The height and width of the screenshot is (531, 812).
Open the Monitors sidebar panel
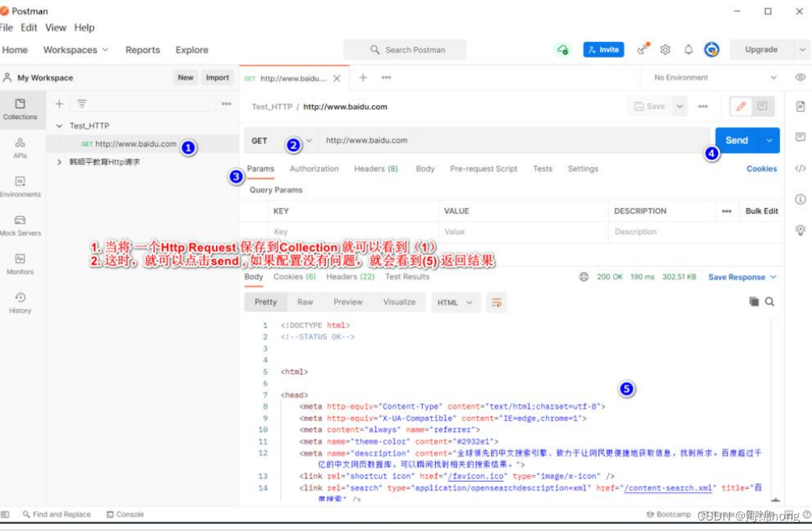click(x=19, y=264)
